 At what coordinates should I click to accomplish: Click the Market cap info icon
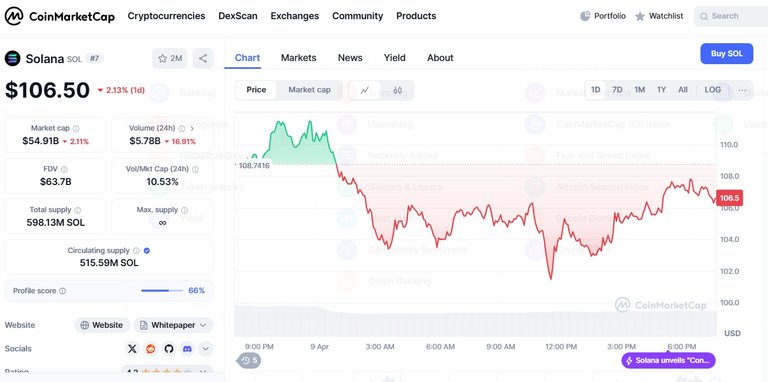point(76,128)
